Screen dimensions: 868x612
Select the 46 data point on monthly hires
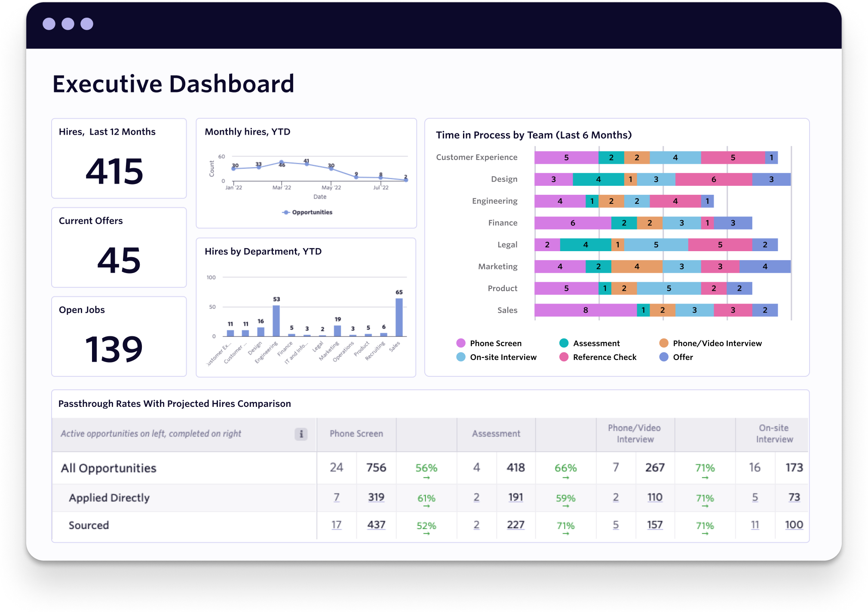(281, 163)
